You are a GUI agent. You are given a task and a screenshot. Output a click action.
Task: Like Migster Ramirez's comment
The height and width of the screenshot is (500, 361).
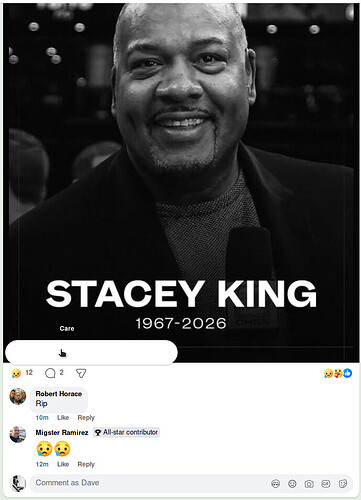pos(63,464)
